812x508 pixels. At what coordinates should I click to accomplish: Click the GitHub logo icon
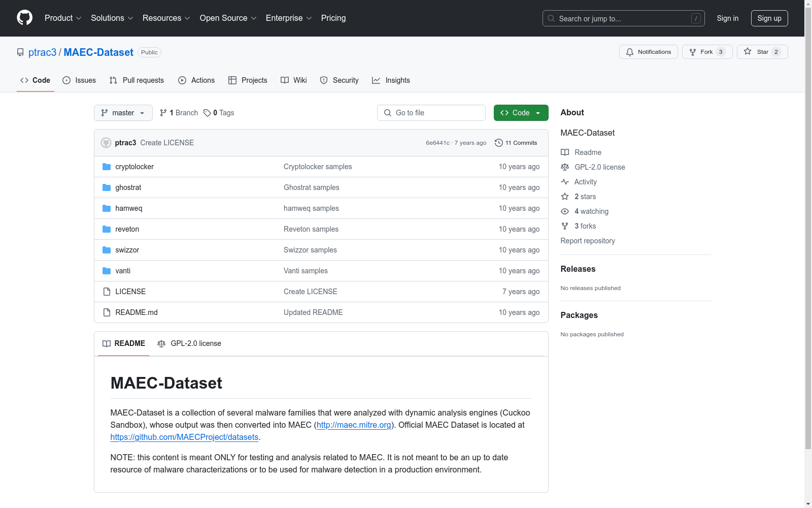(24, 18)
